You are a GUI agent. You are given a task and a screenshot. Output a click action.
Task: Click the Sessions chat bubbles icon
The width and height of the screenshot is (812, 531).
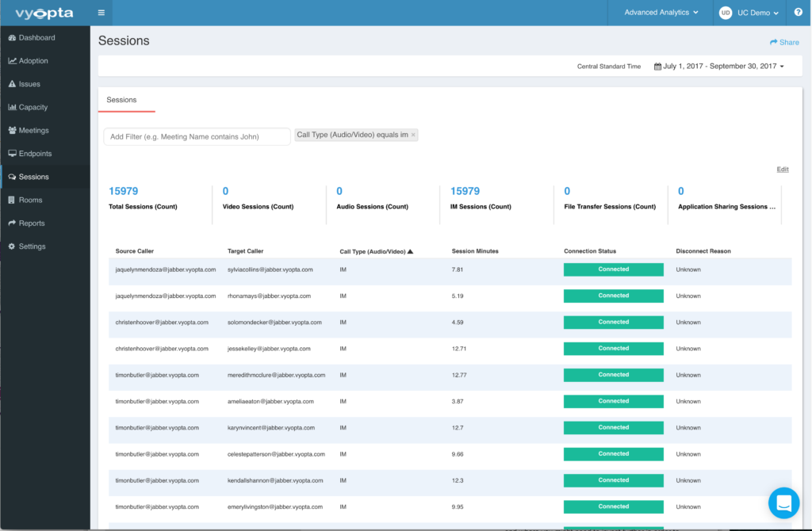(12, 177)
